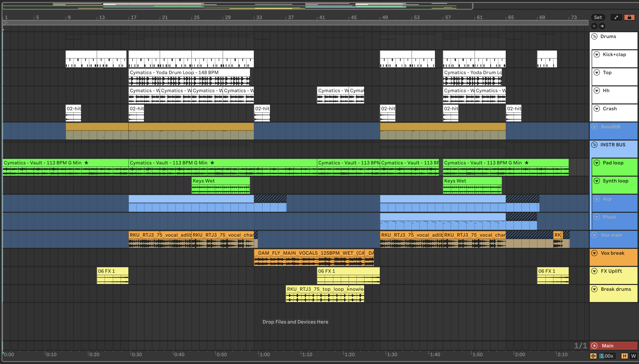Select the Break drums track name

click(x=616, y=289)
